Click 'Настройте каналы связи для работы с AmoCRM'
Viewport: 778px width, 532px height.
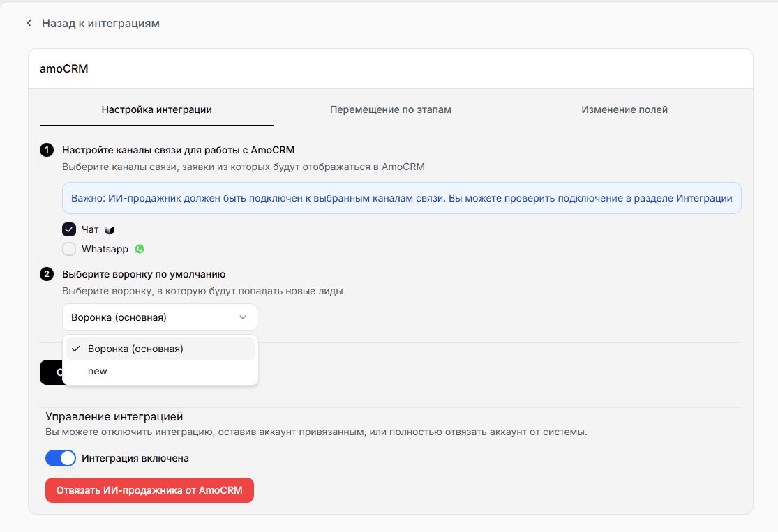click(x=178, y=150)
